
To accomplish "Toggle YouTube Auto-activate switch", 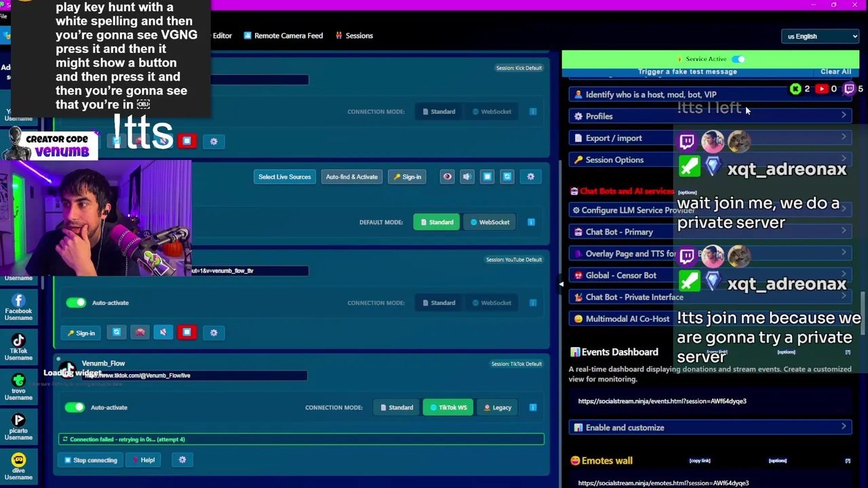I will point(76,303).
